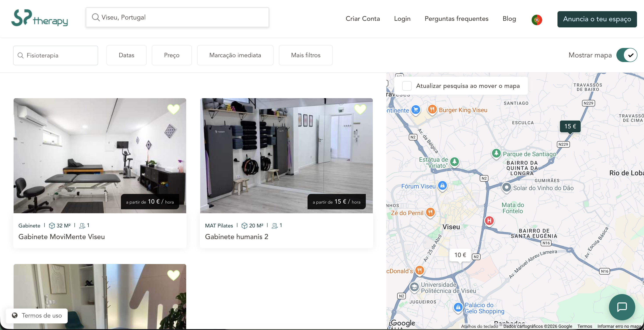Click the a partir de 15 € / hora badge
Viewport: 644px width, 330px height.
(336, 202)
